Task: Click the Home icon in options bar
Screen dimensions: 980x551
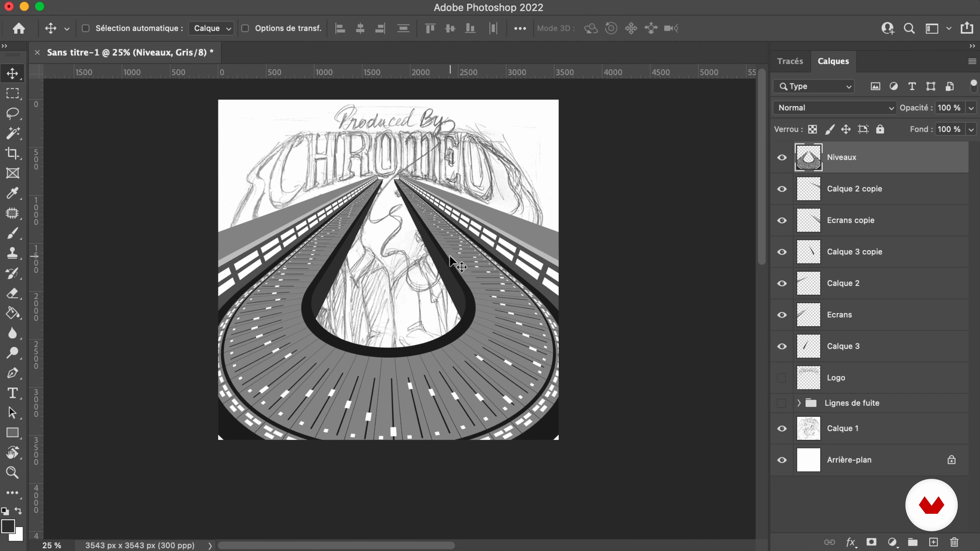Action: click(19, 28)
